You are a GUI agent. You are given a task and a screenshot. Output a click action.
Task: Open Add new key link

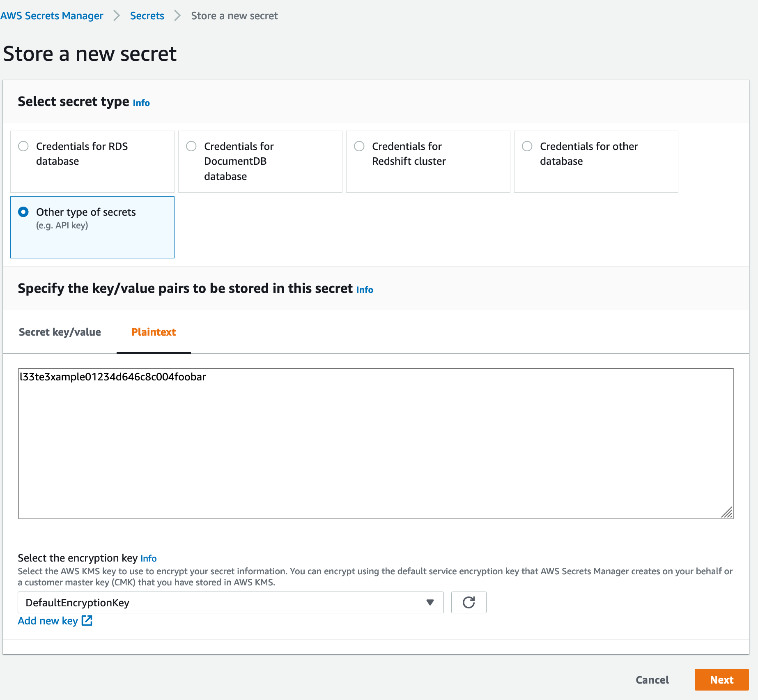(x=48, y=621)
